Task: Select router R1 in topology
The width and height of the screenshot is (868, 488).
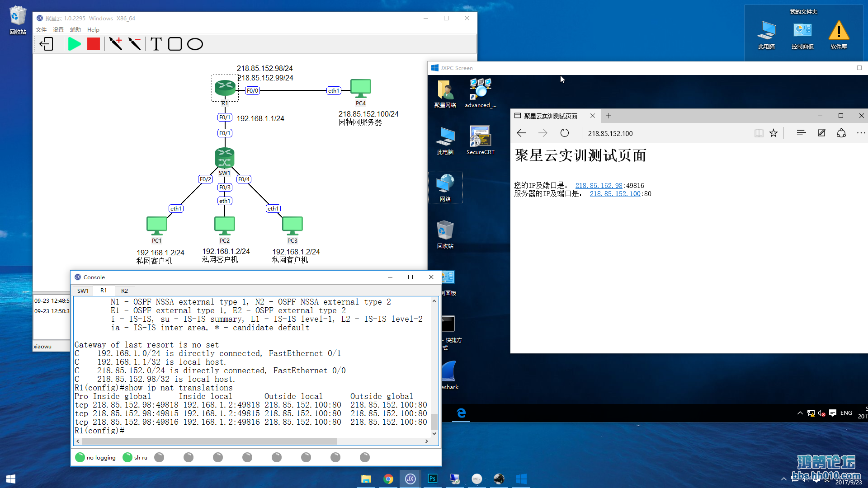Action: (225, 88)
